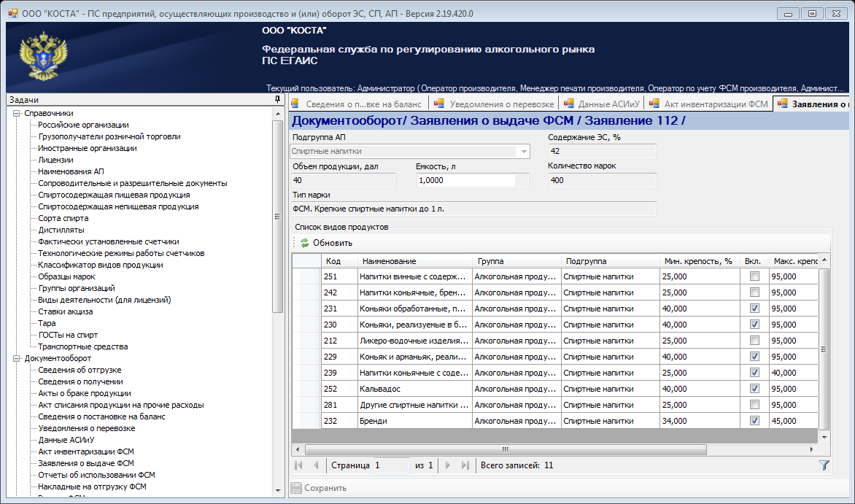Go to next page arrow icon

pos(448,465)
